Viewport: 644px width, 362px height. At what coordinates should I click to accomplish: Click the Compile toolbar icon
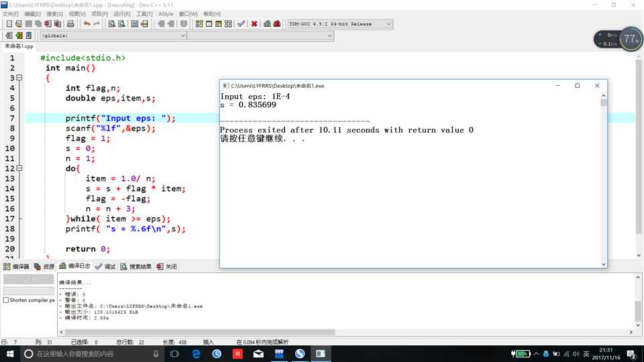pyautogui.click(x=199, y=24)
